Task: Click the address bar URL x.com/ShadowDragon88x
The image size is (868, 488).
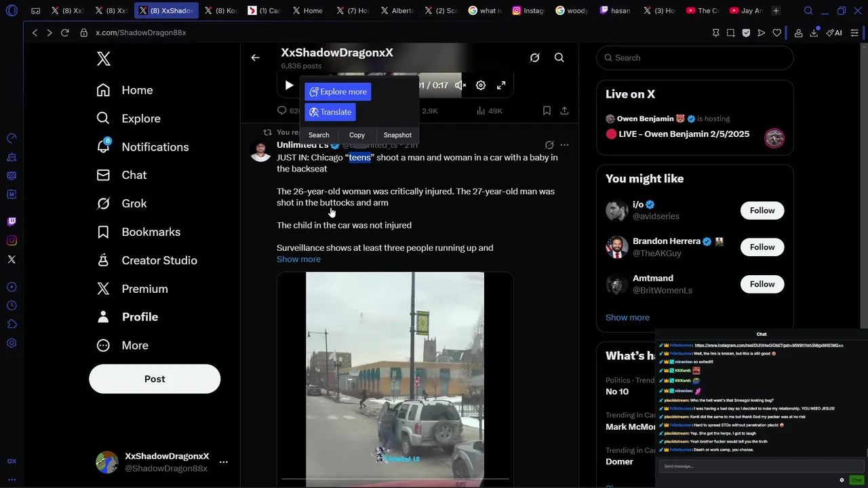Action: coord(141,33)
